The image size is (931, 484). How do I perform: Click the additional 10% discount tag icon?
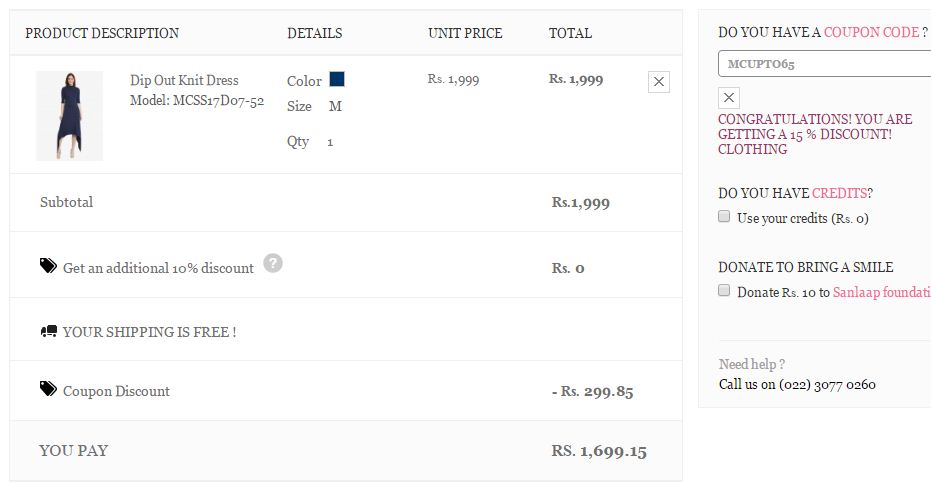48,266
